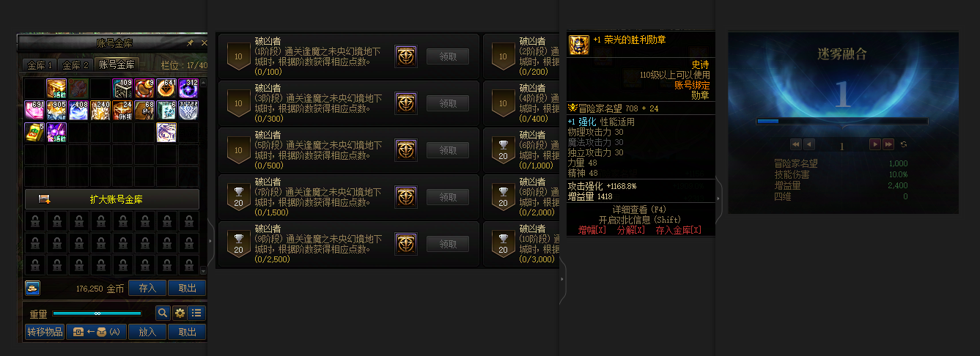Increase fusion level with single right arrow

(x=874, y=144)
